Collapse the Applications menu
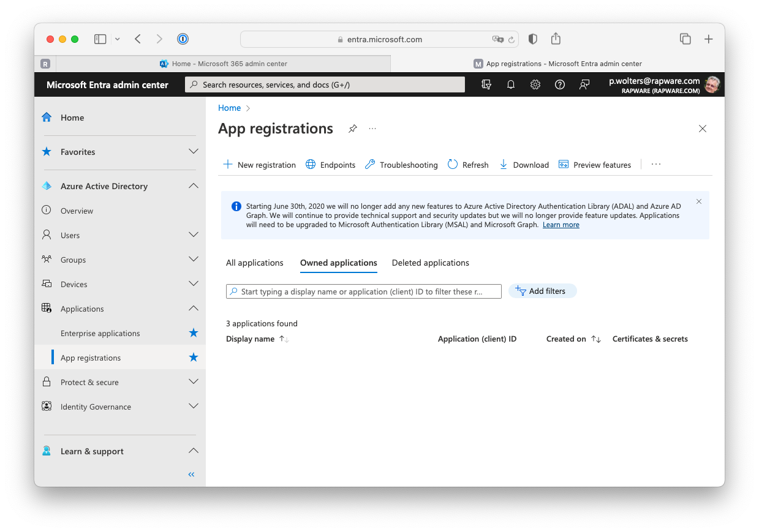This screenshot has height=532, width=759. tap(194, 309)
